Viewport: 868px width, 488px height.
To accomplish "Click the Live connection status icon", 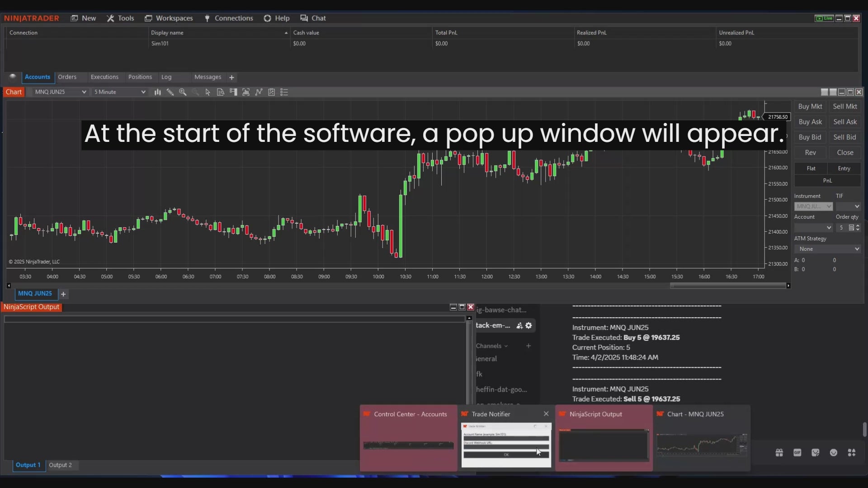I will point(824,18).
